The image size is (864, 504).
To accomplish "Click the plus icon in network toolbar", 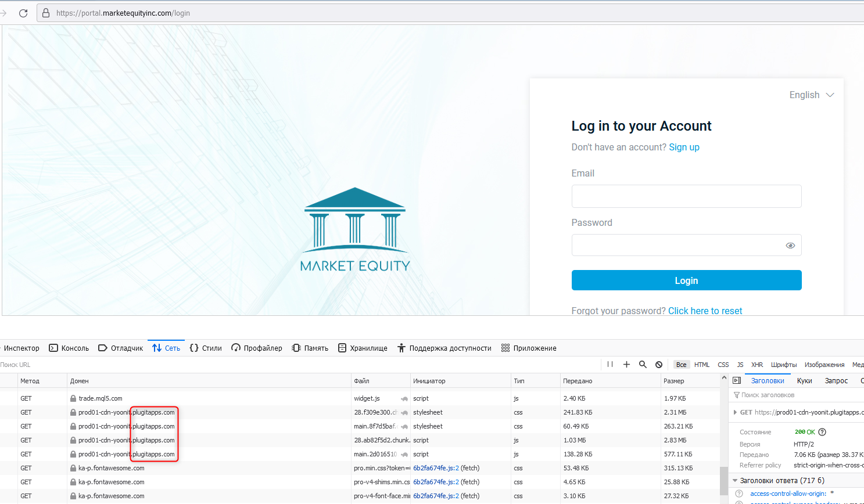I will pyautogui.click(x=626, y=365).
